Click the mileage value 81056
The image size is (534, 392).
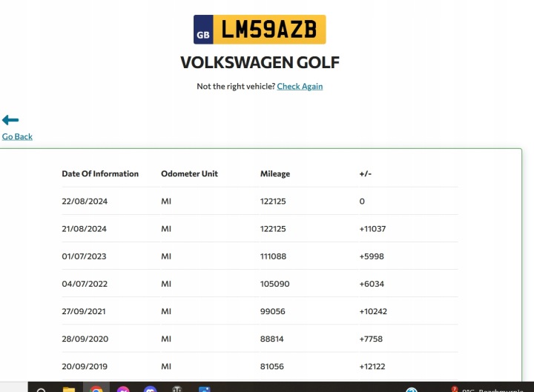pyautogui.click(x=272, y=367)
